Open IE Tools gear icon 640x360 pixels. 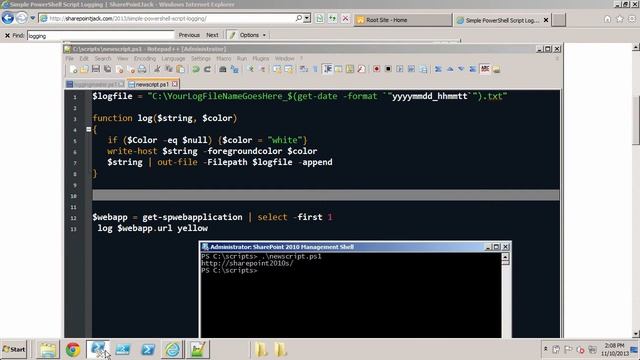[x=632, y=19]
